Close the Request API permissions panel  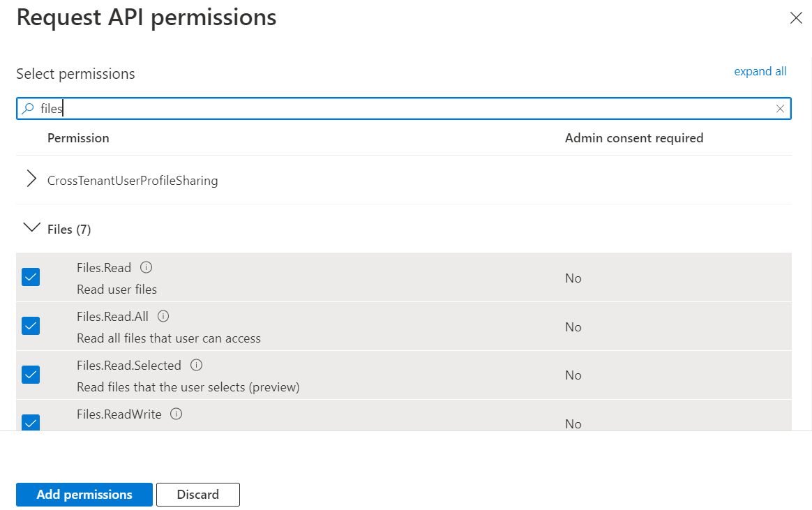(795, 19)
